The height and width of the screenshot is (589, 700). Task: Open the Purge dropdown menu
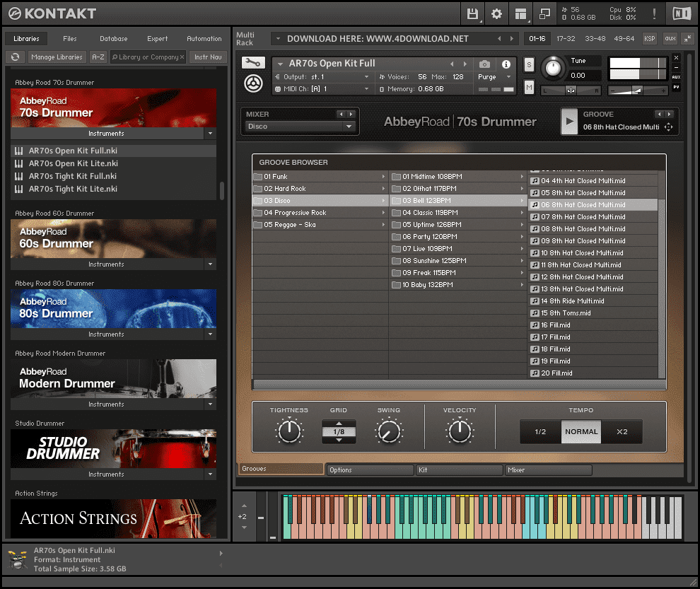491,76
